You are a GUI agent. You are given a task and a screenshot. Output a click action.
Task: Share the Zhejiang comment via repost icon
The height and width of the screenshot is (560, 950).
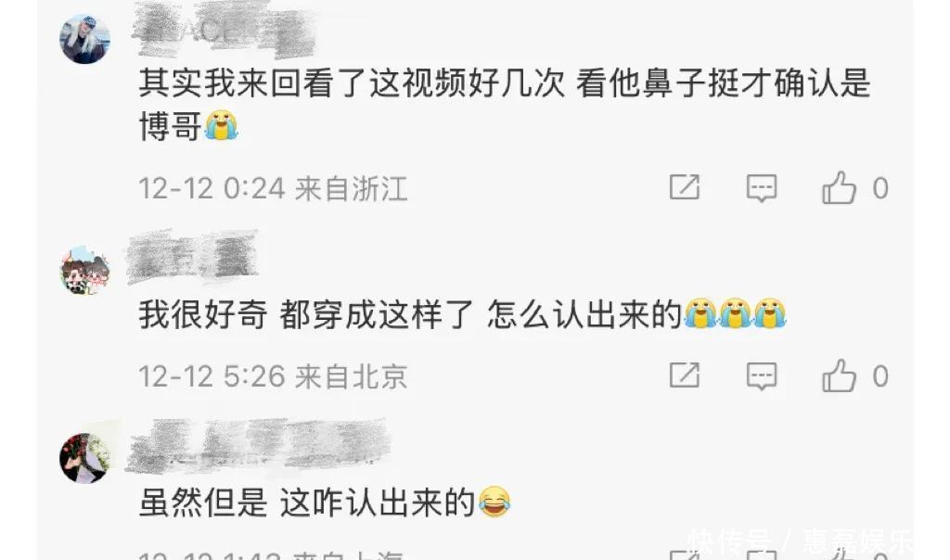[x=684, y=187]
